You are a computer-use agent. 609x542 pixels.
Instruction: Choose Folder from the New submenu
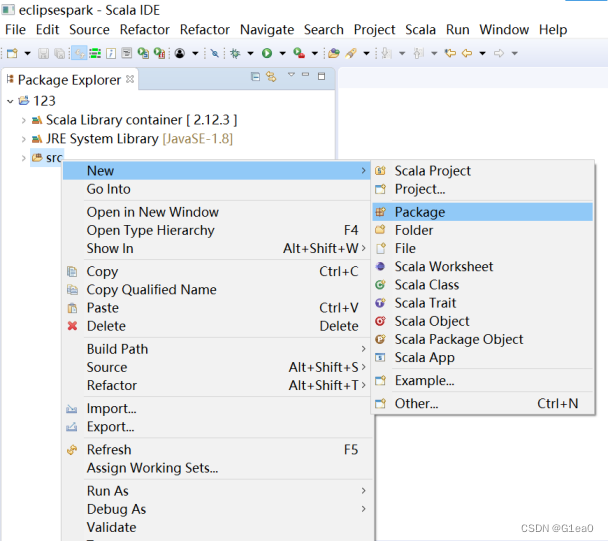[x=482, y=230]
